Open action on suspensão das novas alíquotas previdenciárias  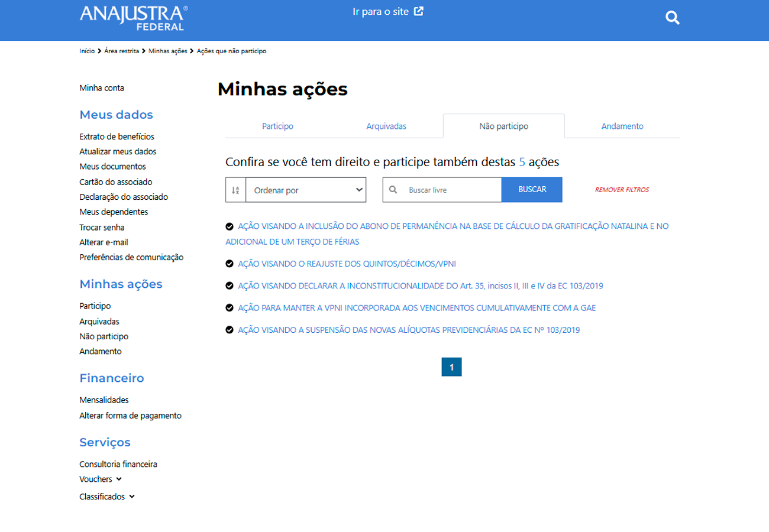409,330
